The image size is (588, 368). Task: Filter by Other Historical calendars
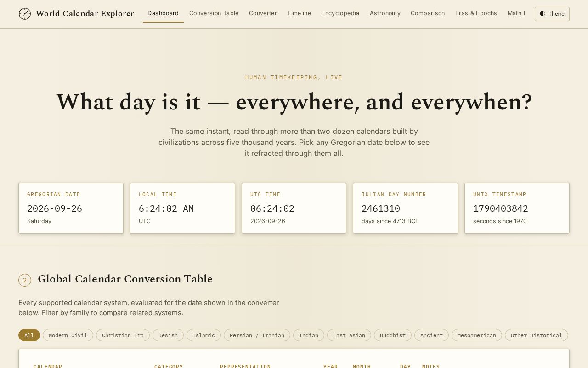coord(537,335)
